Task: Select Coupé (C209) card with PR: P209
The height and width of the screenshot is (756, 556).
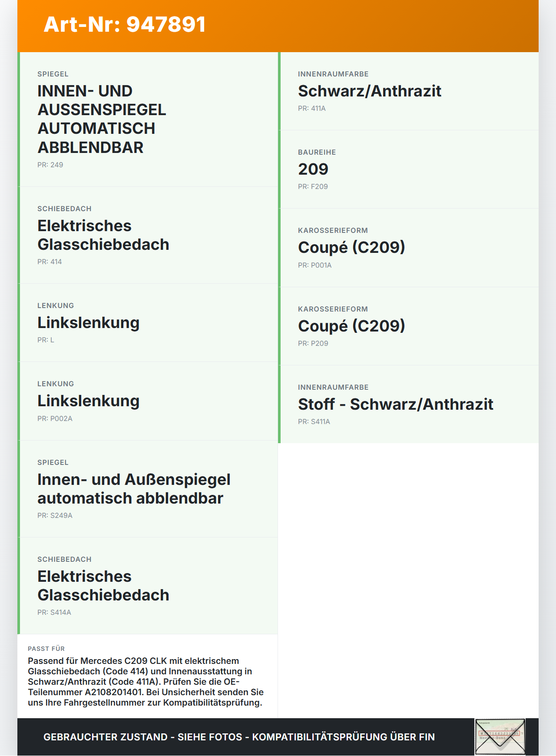Action: tap(408, 326)
